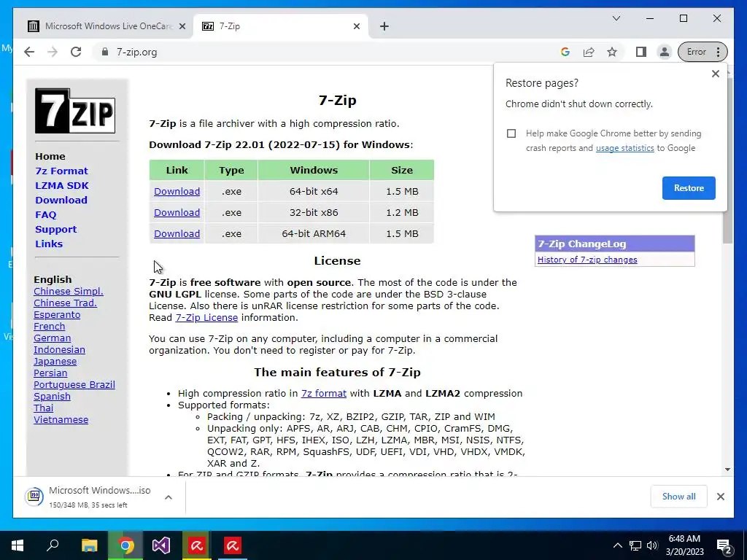
Task: Select the 7-Zip browser tab
Action: [x=280, y=26]
